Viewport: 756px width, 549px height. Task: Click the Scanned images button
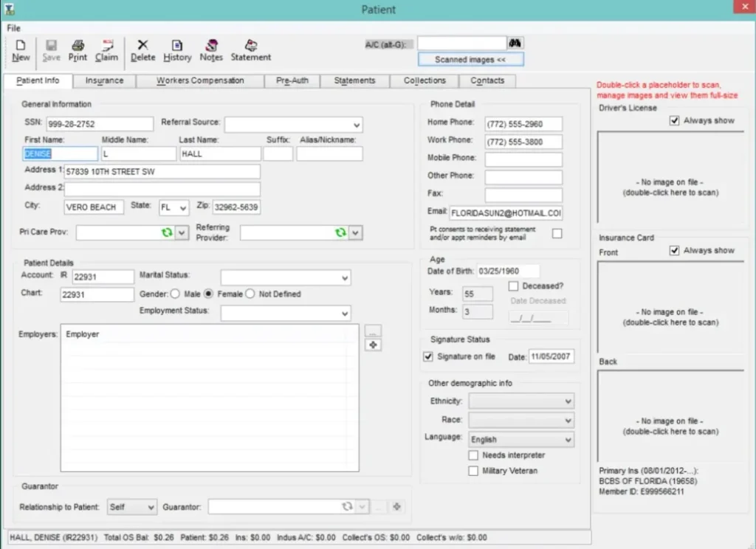[x=470, y=59]
